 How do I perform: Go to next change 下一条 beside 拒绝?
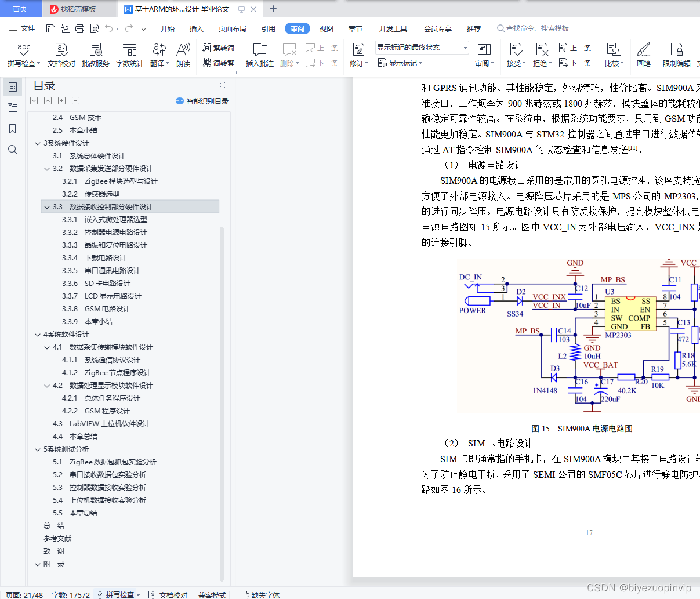(x=575, y=63)
